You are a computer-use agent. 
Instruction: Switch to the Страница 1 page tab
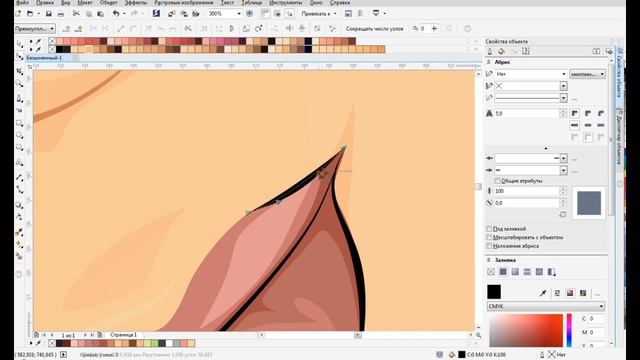pos(123,335)
